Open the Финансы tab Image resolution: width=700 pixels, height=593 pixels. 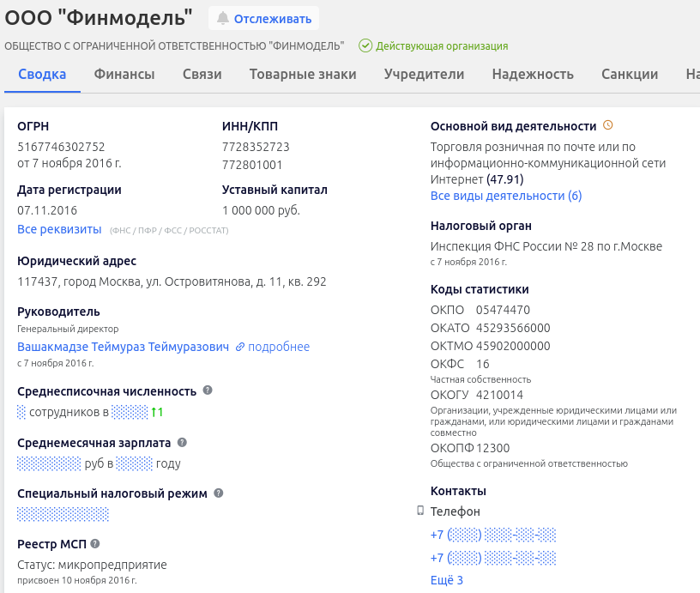tap(124, 75)
